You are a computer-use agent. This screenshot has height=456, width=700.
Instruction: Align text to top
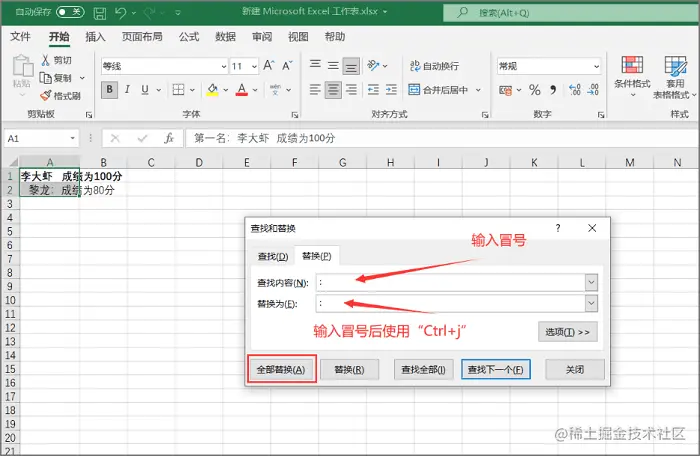point(315,66)
